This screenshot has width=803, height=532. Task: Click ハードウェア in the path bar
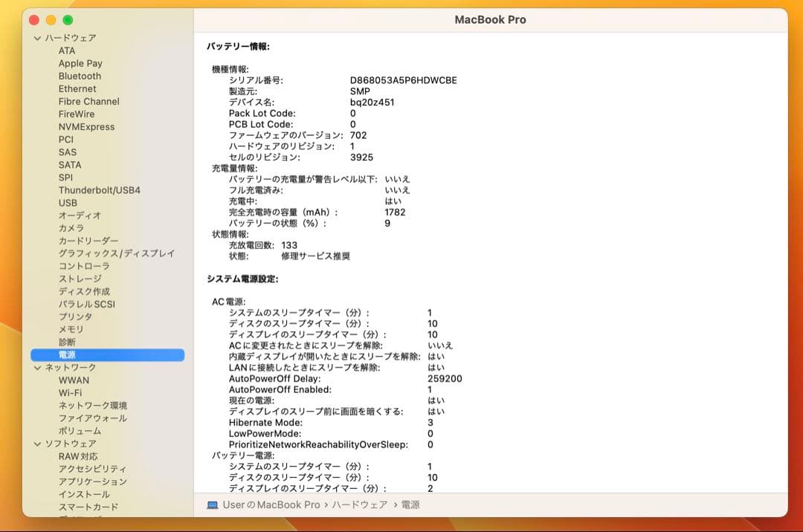[x=360, y=505]
